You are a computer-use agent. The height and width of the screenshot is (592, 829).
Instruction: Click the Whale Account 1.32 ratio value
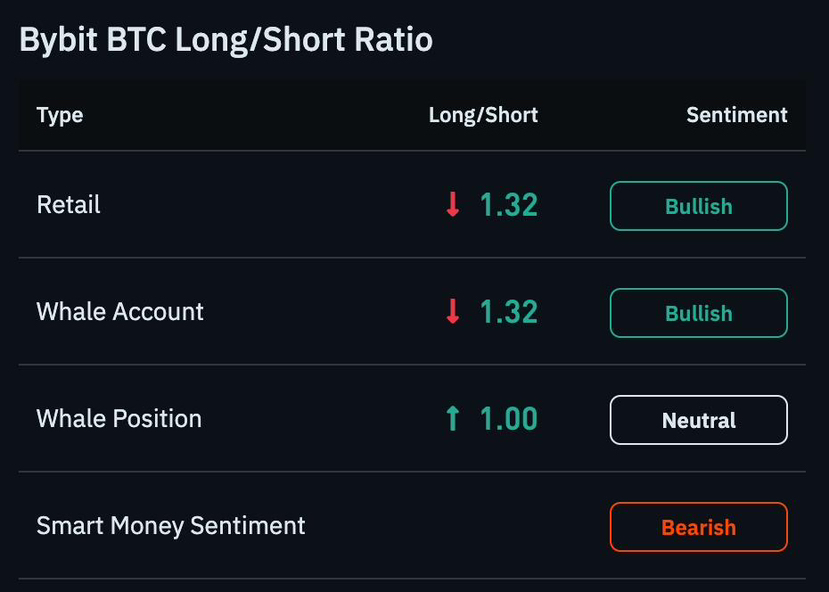point(509,312)
